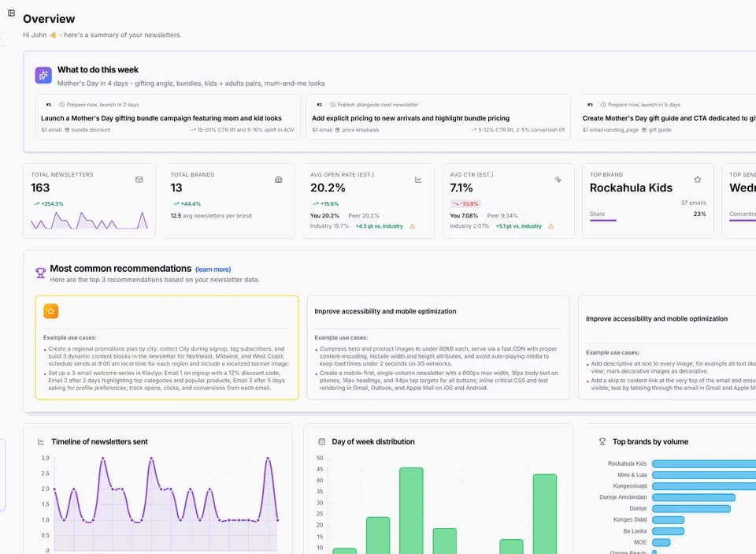Click the envelope icon in Total Newsletters card
The width and height of the screenshot is (756, 554).
pos(139,180)
